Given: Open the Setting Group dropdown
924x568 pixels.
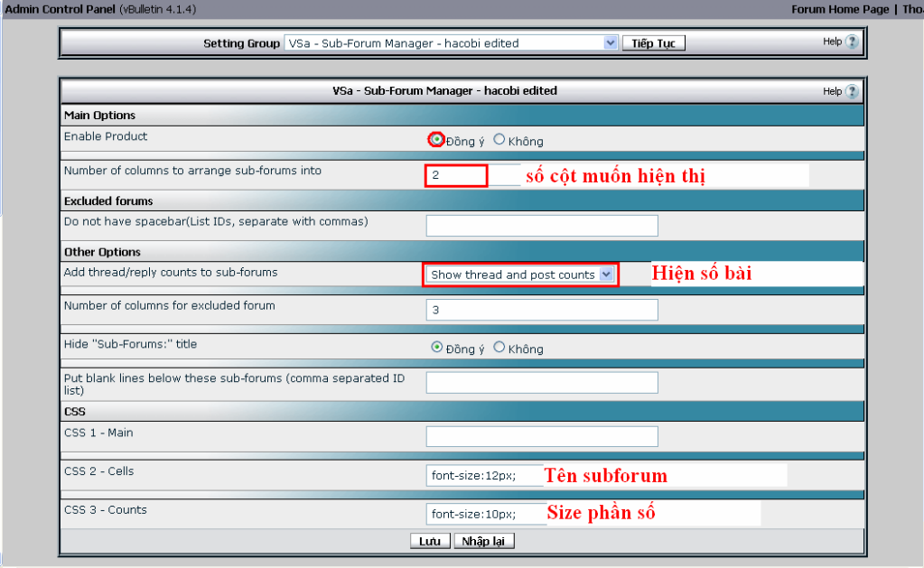Looking at the screenshot, I should 451,43.
